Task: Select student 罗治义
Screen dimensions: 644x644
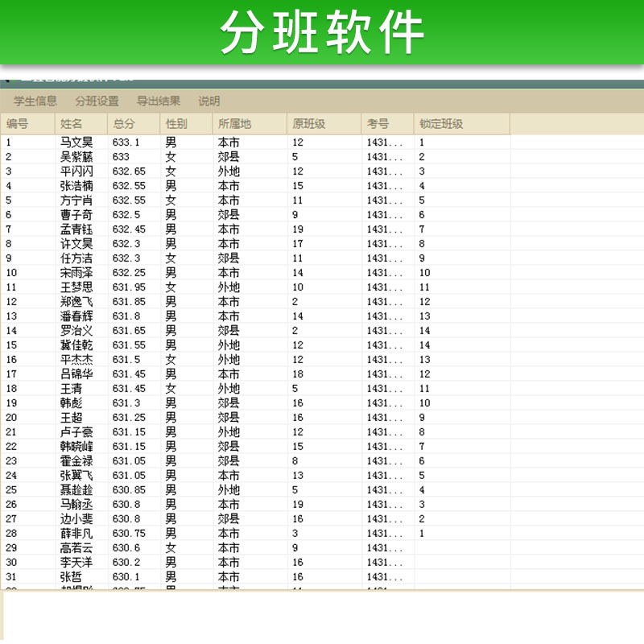Action: tap(76, 331)
